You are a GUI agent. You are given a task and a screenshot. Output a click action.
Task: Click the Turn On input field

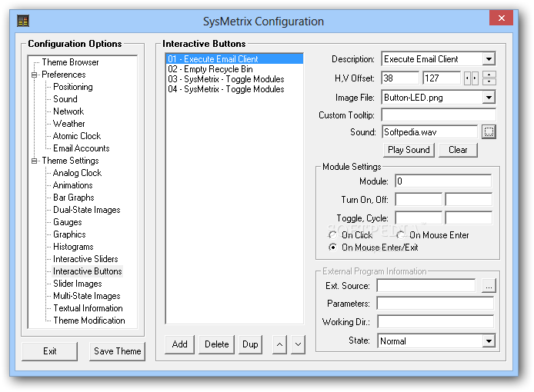419,199
